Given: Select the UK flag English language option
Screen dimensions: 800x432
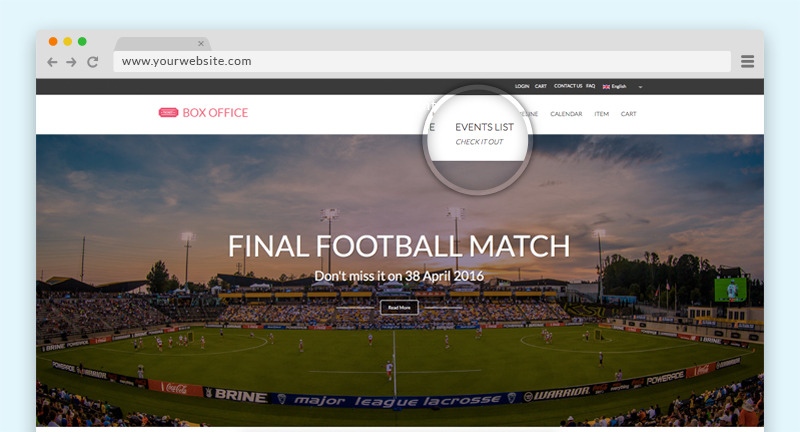Looking at the screenshot, I should 614,87.
